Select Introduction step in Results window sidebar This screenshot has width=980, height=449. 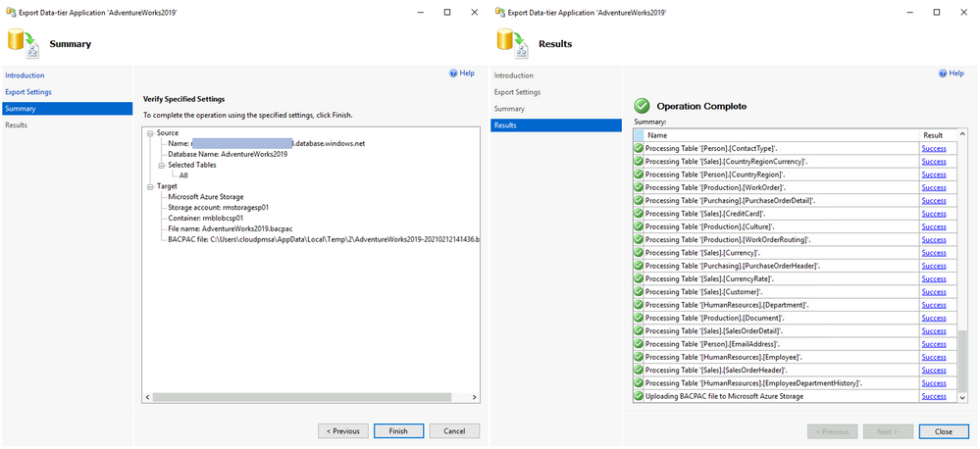tap(514, 75)
